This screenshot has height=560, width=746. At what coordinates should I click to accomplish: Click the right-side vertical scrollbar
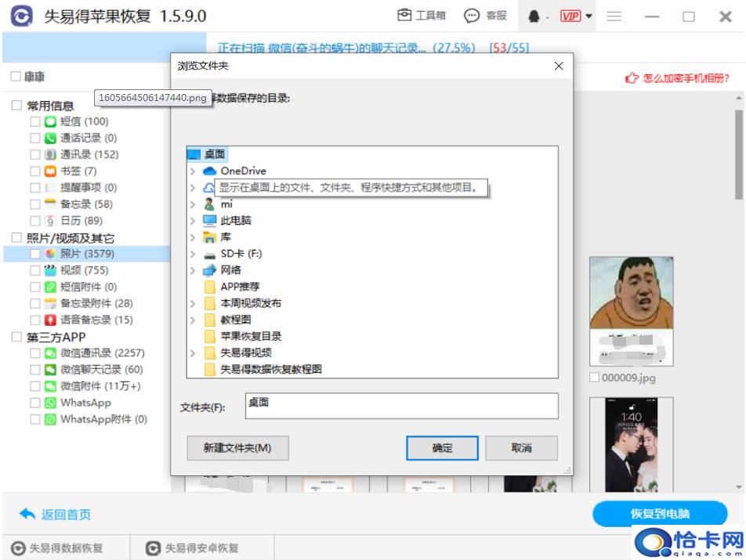point(738,157)
